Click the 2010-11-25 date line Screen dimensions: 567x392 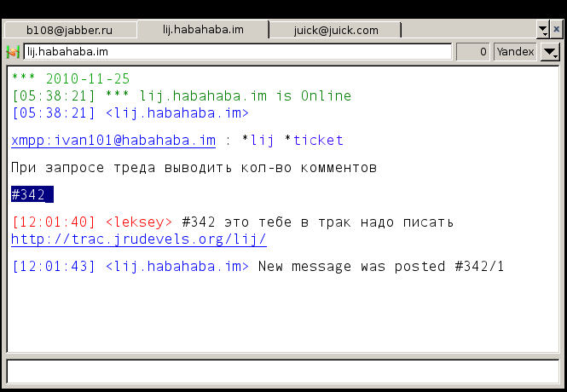point(71,78)
